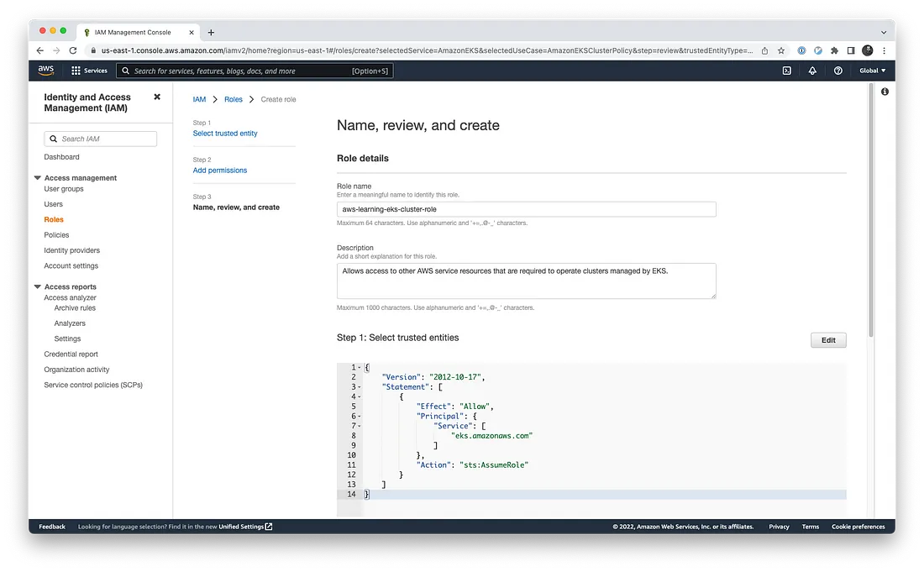Screen dimensions: 924x572
Task: Open Account settings in the sidebar
Action: click(71, 265)
